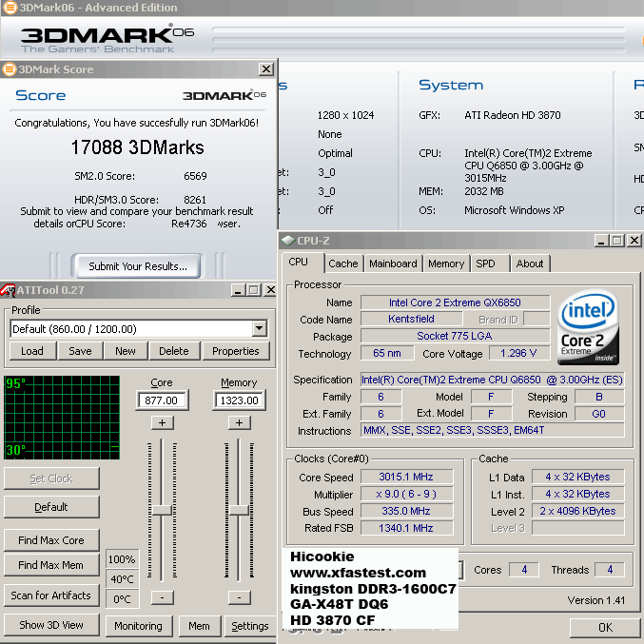Minimize the ATITool window

point(238,290)
